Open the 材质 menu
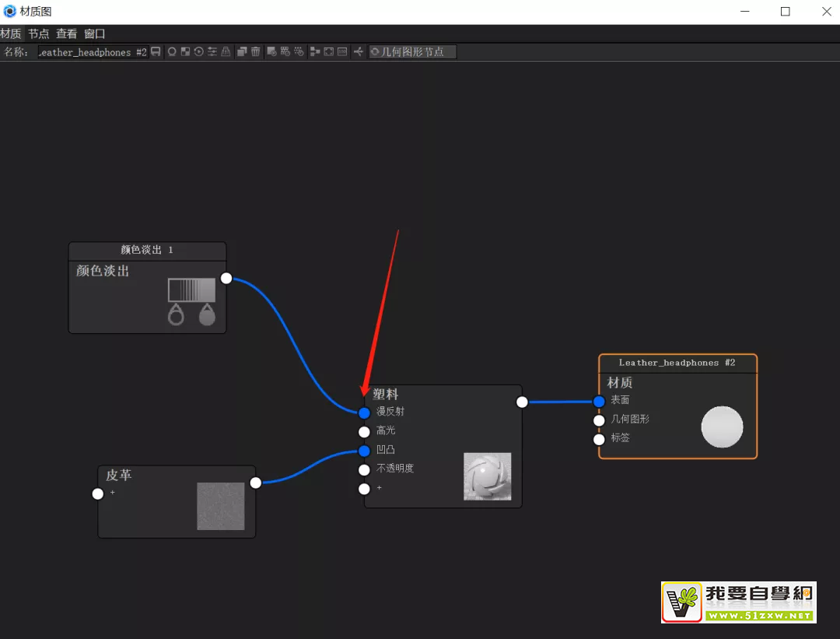Screen dimensions: 840x639 point(11,34)
